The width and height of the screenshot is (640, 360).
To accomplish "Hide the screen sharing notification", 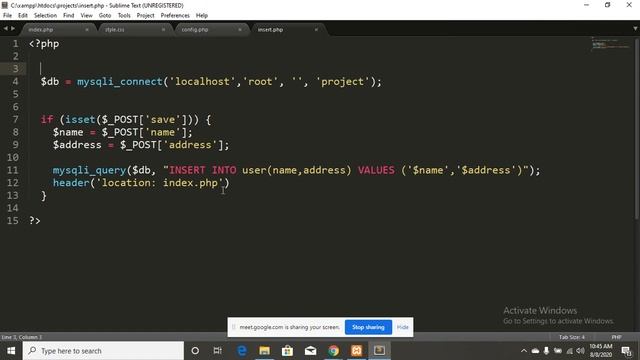I will 402,327.
